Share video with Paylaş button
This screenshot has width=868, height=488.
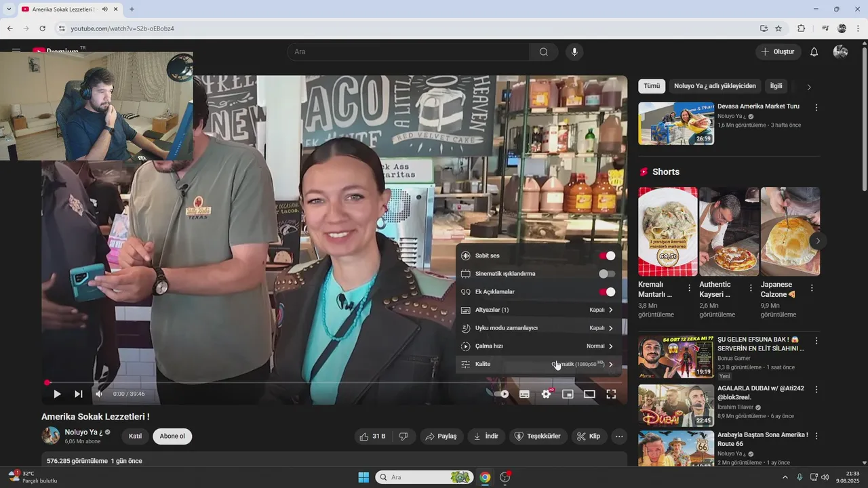pos(441,436)
